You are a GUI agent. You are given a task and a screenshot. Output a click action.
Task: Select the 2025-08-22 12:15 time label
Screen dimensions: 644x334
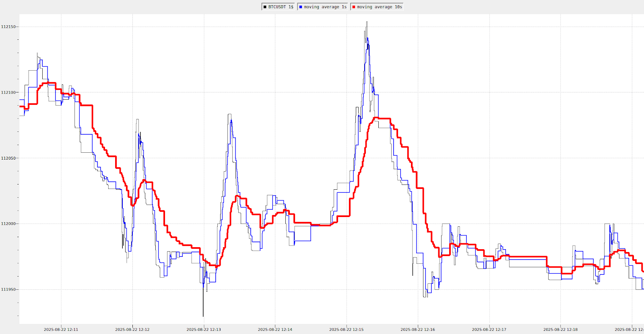tap(346, 330)
